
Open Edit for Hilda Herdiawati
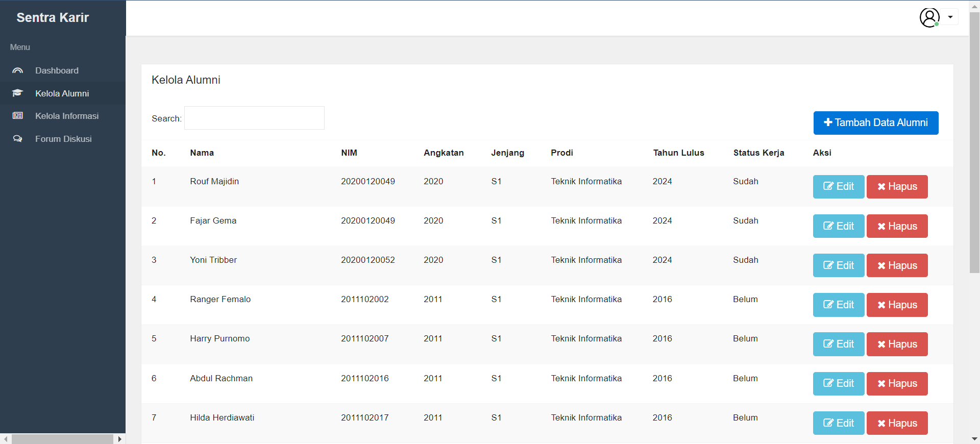coord(838,423)
